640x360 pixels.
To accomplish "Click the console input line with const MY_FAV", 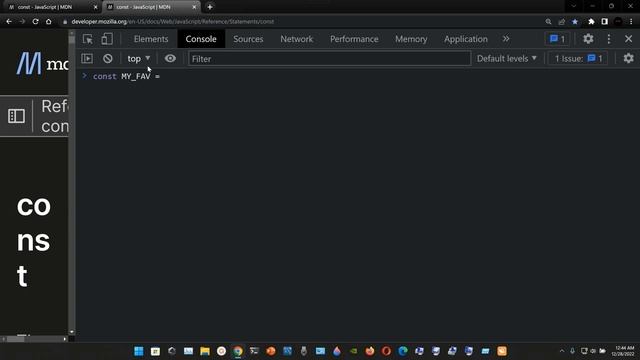I will click(x=359, y=76).
